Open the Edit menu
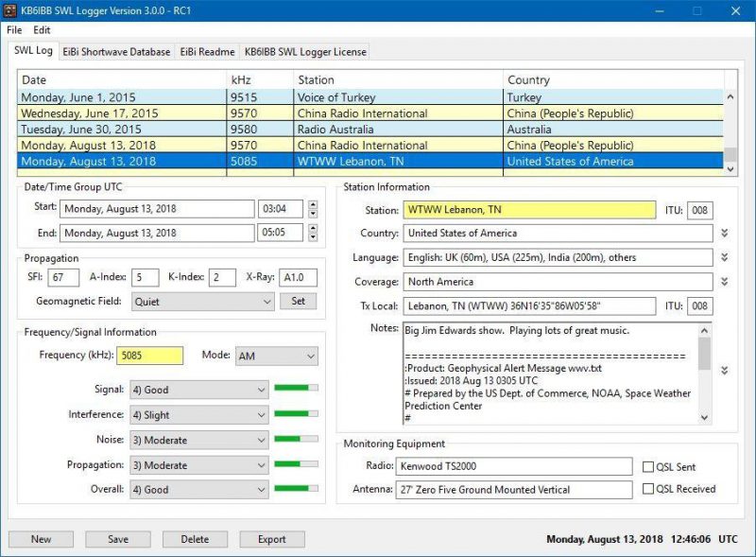The height and width of the screenshot is (557, 756). pos(42,30)
